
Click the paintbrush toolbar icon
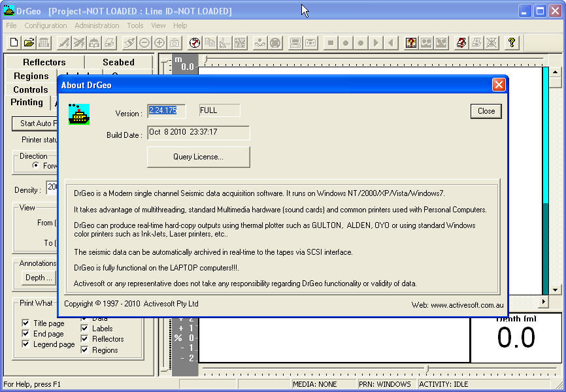click(129, 42)
